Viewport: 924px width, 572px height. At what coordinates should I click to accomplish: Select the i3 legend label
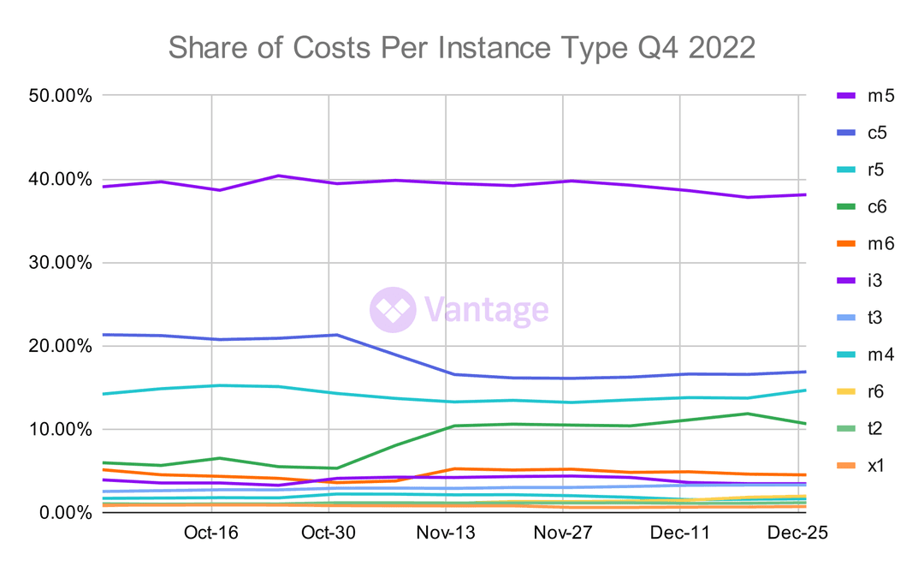click(x=876, y=281)
